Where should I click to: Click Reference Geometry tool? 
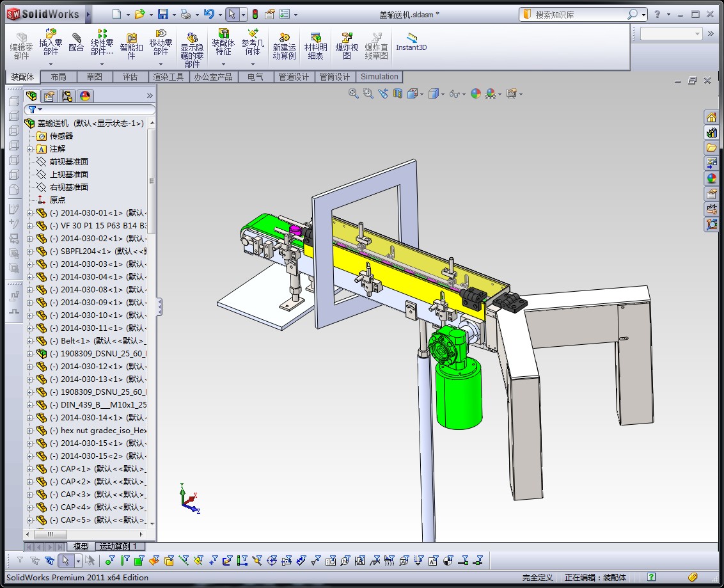pos(253,42)
